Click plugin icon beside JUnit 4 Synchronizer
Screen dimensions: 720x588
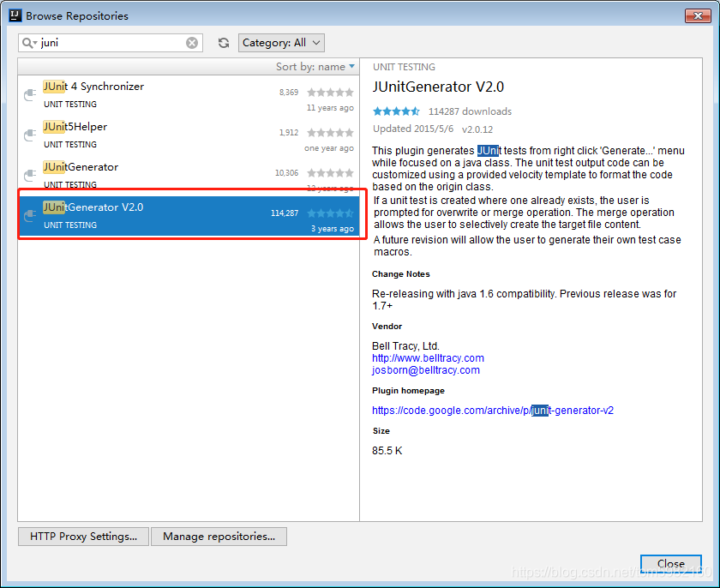(30, 94)
